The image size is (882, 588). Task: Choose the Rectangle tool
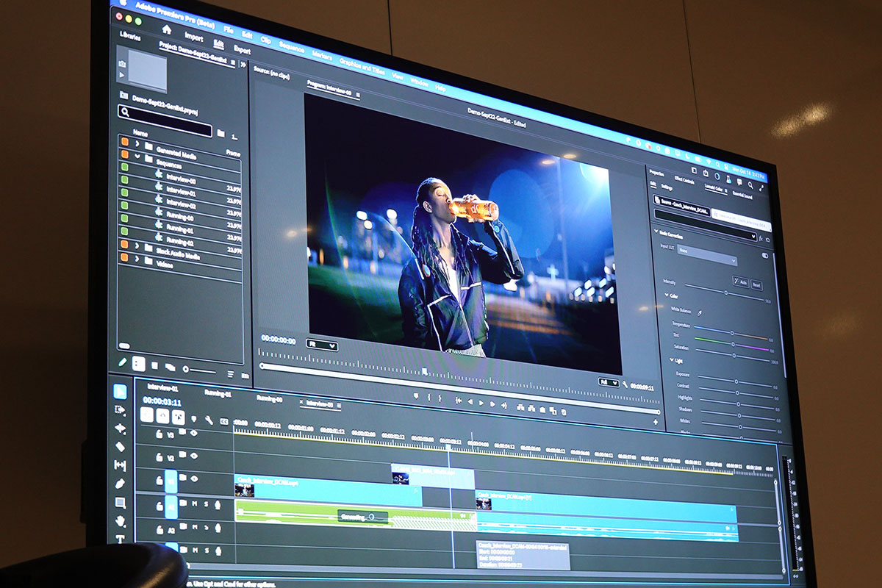(x=121, y=503)
